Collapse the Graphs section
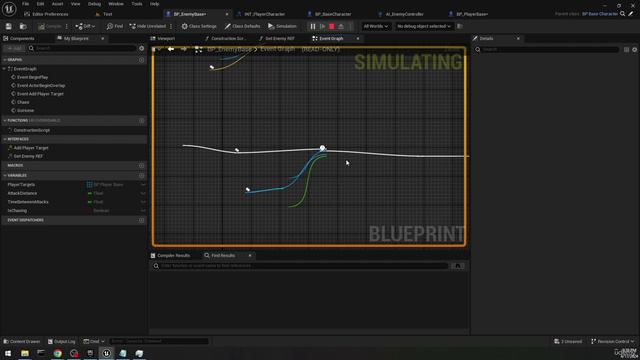Image resolution: width=640 pixels, height=360 pixels. click(x=5, y=60)
